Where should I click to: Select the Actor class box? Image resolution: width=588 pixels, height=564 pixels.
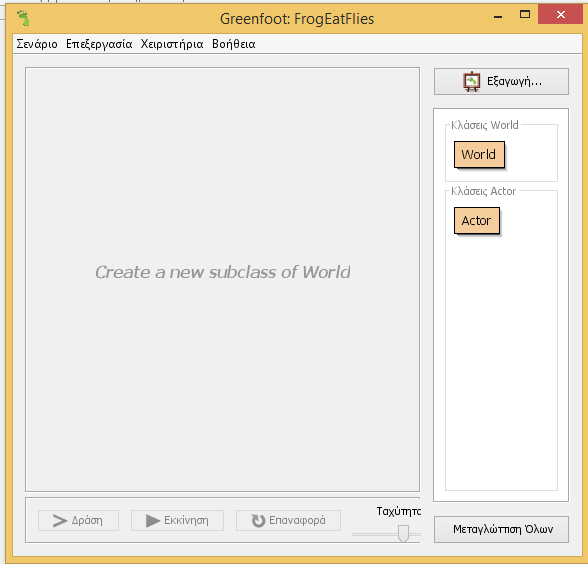477,220
